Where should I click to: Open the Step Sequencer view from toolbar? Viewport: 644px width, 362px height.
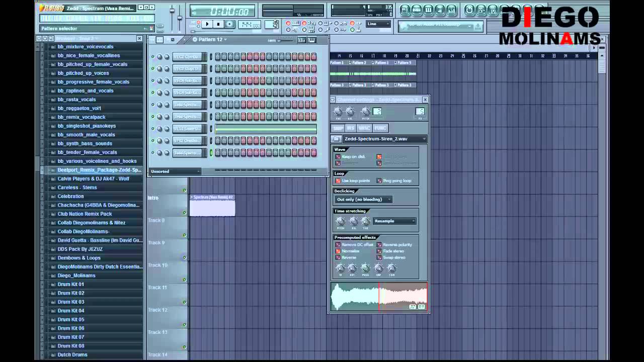[417, 10]
